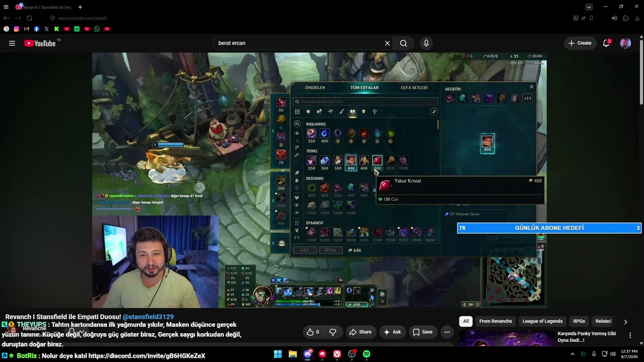Dislike the video with thumbs down

pyautogui.click(x=333, y=332)
